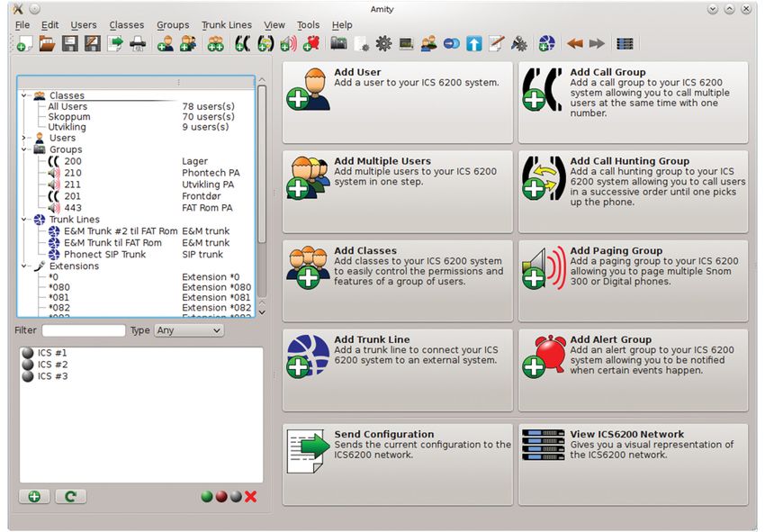765x532 pixels.
Task: Click the send configuration green-arrow toolbar icon
Action: (x=115, y=44)
